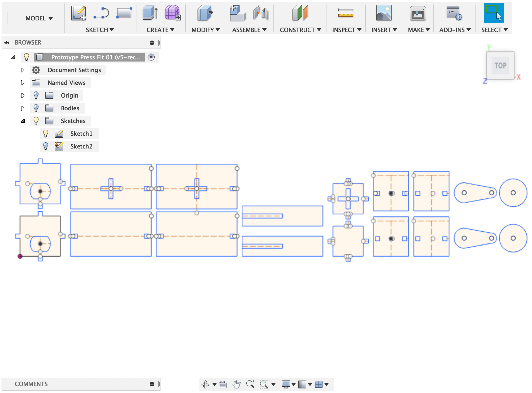
Task: Click the Create Sketch icon
Action: click(79, 13)
